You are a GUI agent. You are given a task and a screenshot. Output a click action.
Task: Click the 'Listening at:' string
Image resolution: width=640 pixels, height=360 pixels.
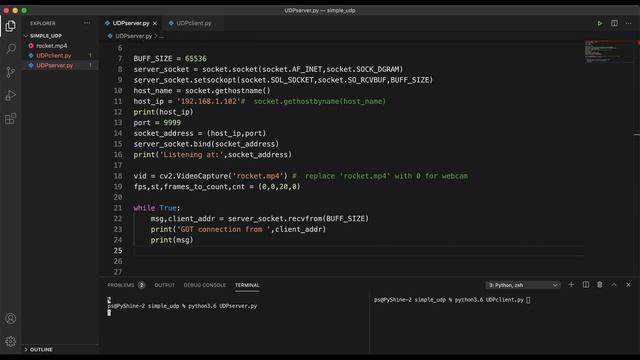pos(191,154)
